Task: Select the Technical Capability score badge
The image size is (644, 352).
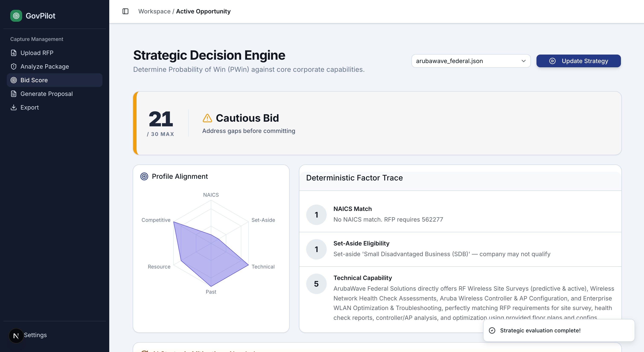Action: (x=316, y=284)
